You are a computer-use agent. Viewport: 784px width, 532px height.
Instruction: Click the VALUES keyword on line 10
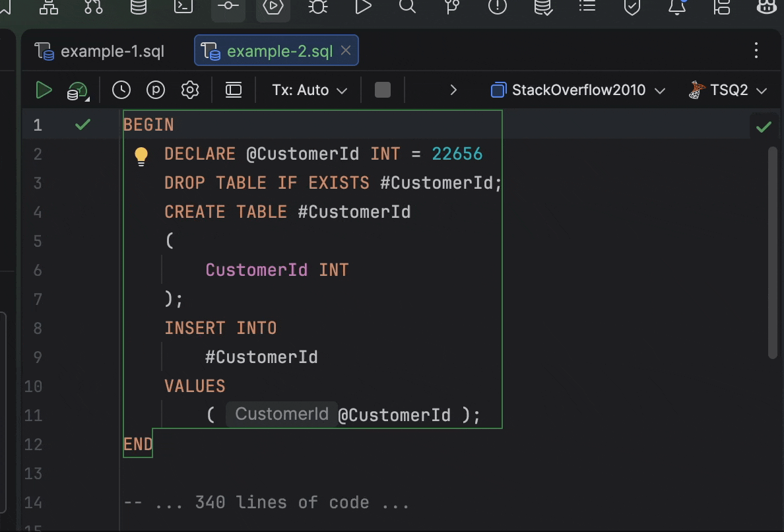click(195, 386)
